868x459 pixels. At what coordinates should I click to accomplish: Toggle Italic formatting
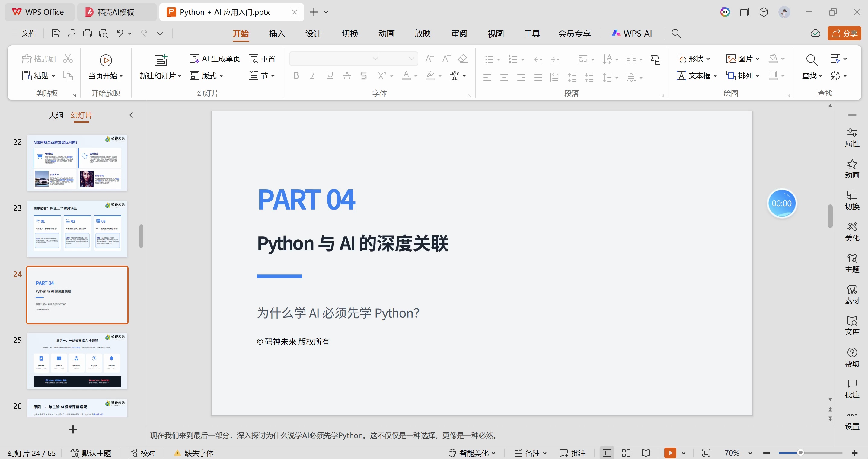point(313,75)
